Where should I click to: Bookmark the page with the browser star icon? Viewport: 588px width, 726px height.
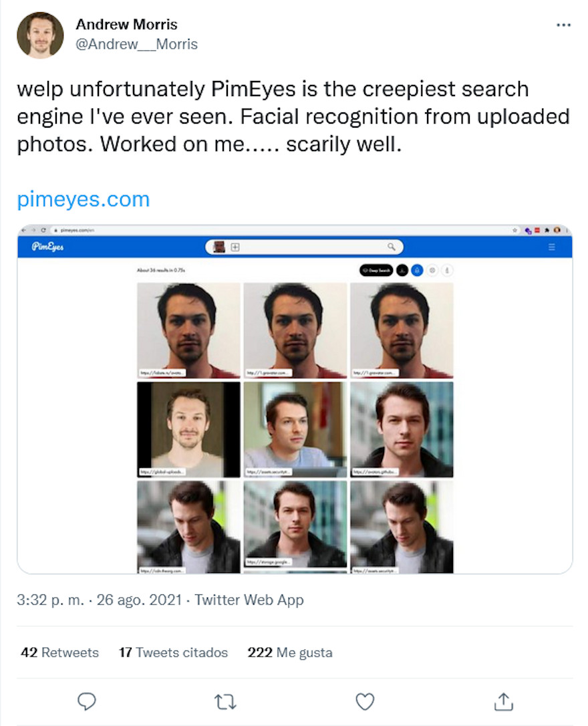click(515, 229)
